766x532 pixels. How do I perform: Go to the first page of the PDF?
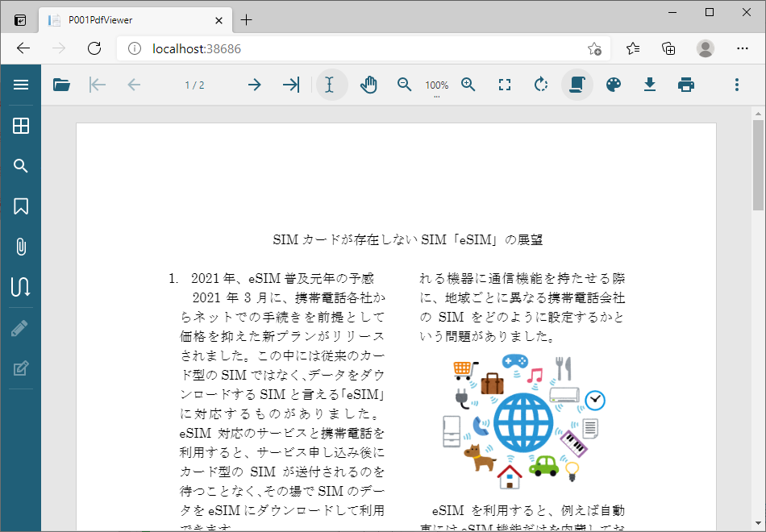pos(98,85)
